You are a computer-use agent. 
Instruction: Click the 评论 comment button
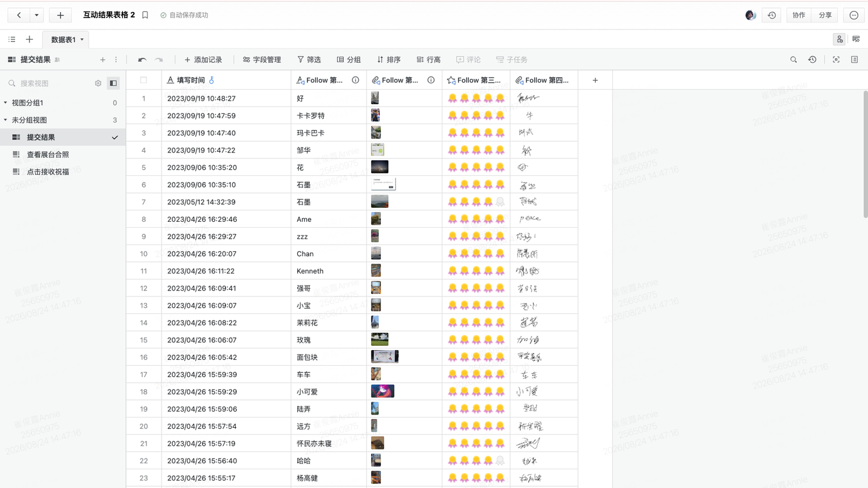click(468, 60)
